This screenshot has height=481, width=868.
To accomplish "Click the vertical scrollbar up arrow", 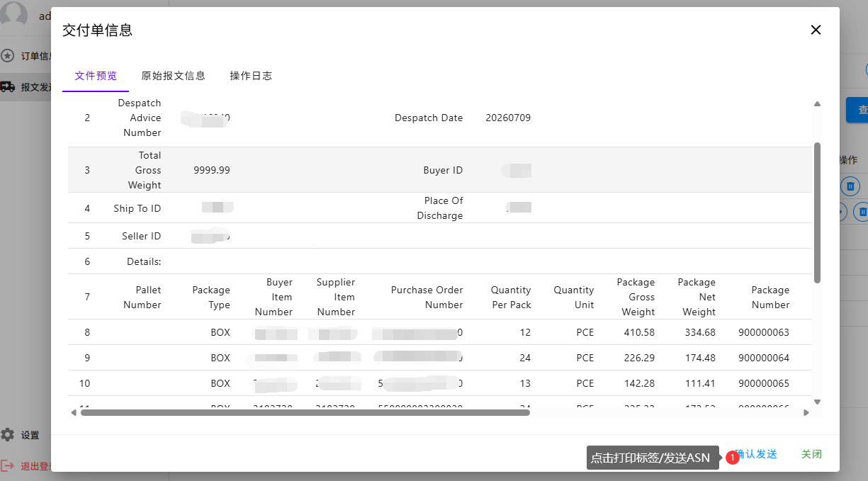I will pyautogui.click(x=817, y=104).
